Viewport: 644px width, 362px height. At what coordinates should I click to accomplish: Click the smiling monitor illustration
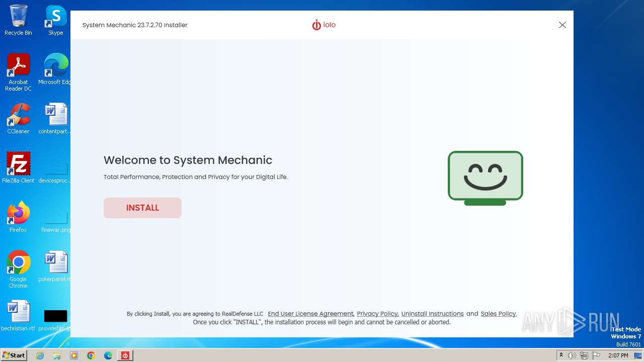(486, 178)
